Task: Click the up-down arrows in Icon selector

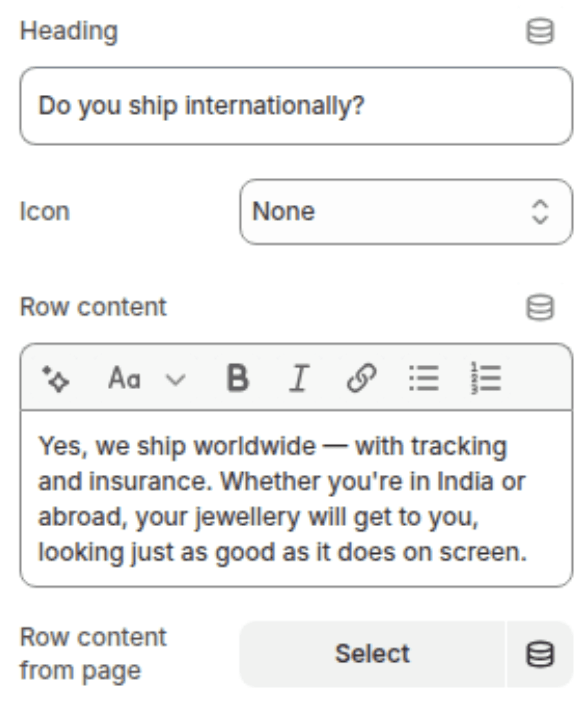Action: [539, 212]
